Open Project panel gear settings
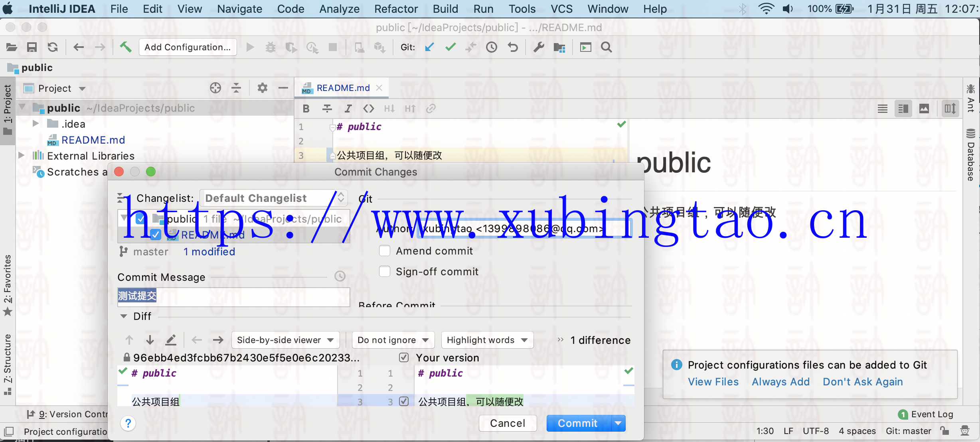This screenshot has height=442, width=980. pos(262,88)
